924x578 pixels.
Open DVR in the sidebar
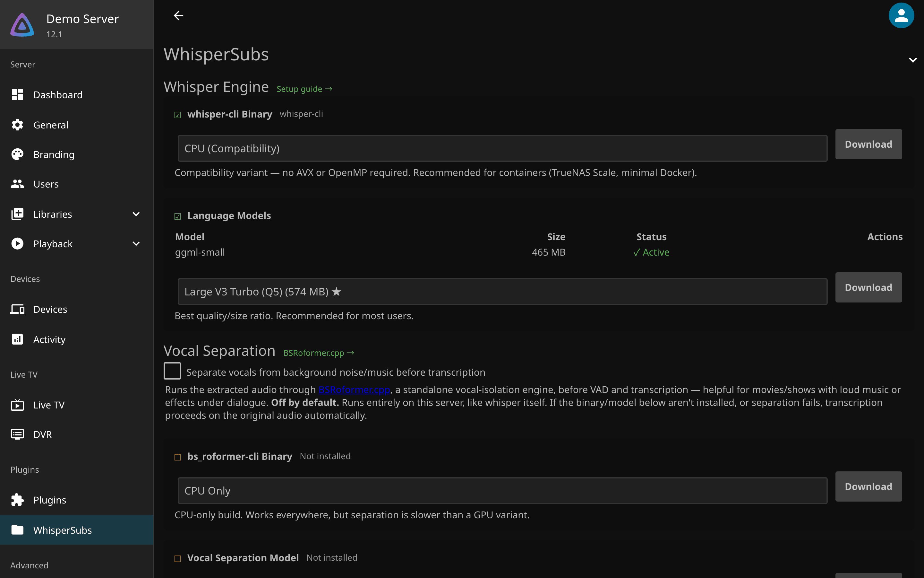pos(77,434)
